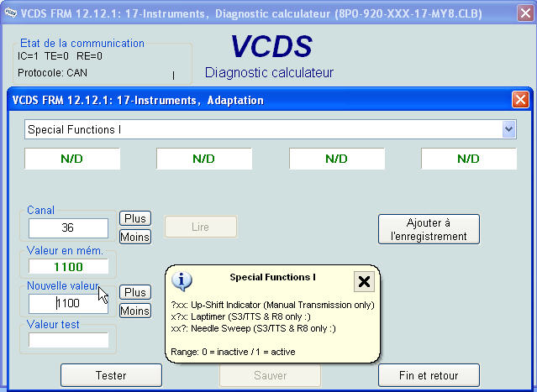
Task: Click the 'Laptimer (S3/TTS & R8 only)' tooltip line
Action: tap(240, 316)
